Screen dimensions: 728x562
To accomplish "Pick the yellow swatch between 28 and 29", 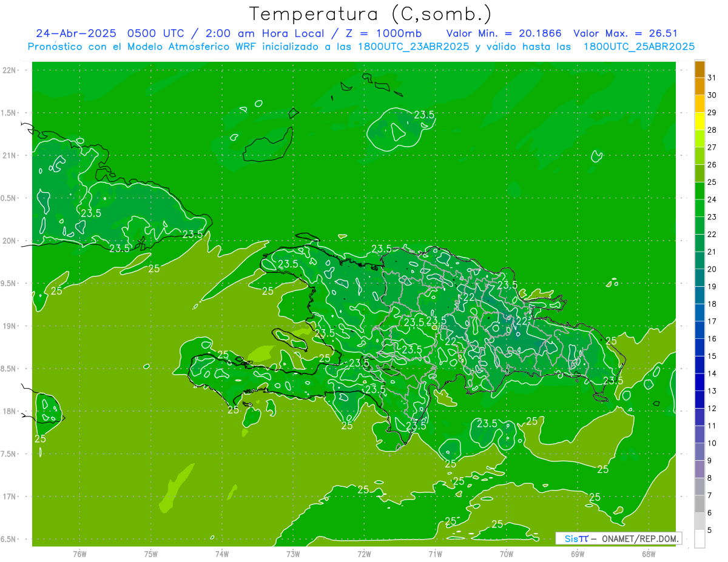I will pyautogui.click(x=699, y=121).
